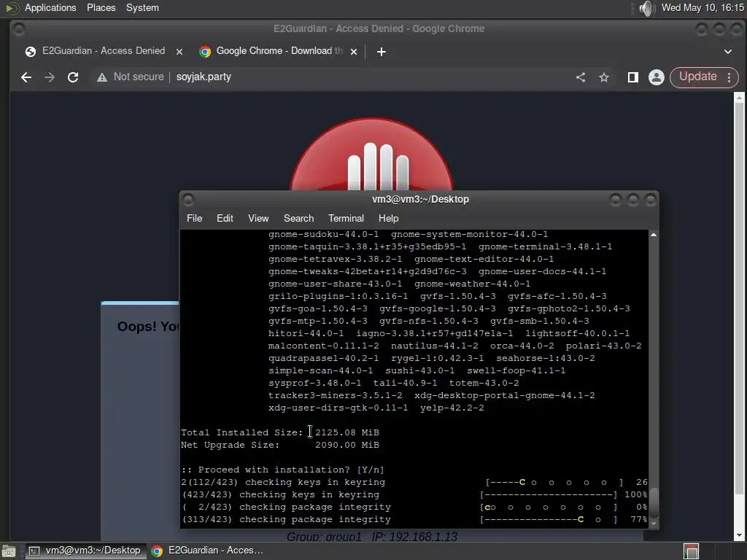
Task: Select vm3@vm3:~/Desktop taskbar button
Action: (86, 551)
